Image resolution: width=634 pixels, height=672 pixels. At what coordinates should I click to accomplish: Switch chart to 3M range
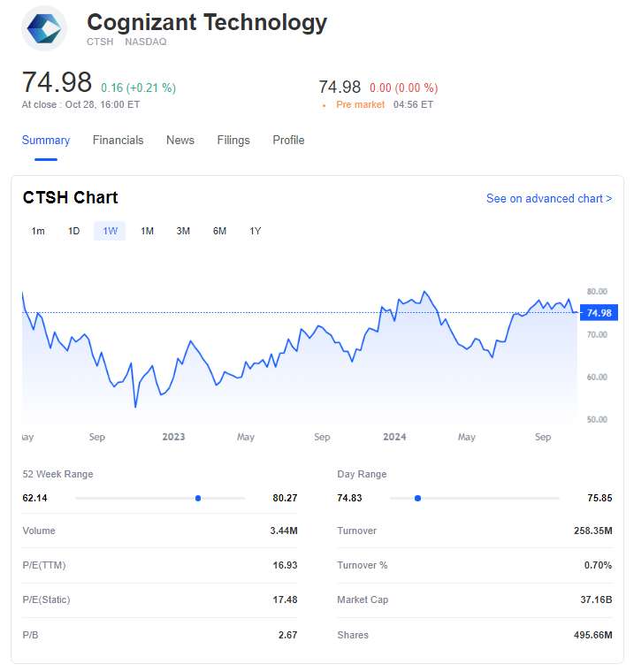[183, 231]
